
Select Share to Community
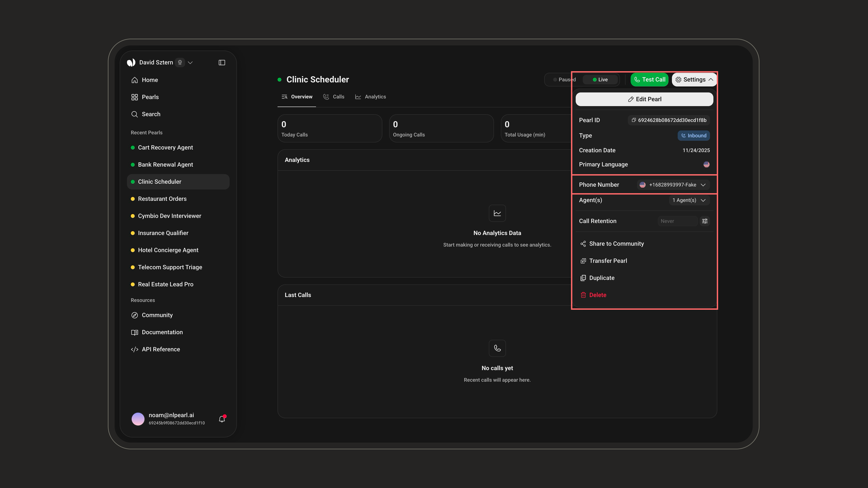click(644, 244)
